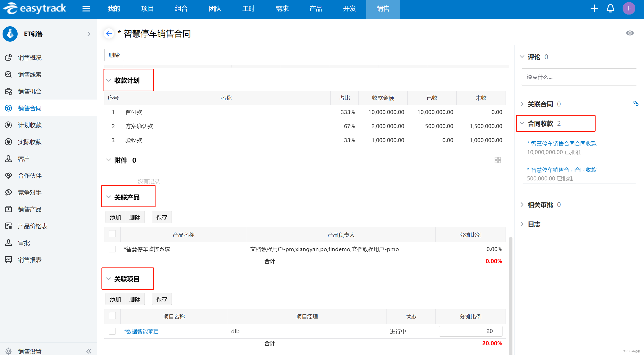Click the plus add icon in header

pyautogui.click(x=594, y=9)
